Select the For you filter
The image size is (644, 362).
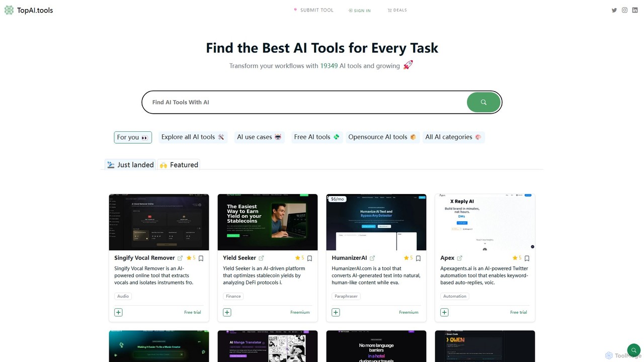click(x=133, y=137)
